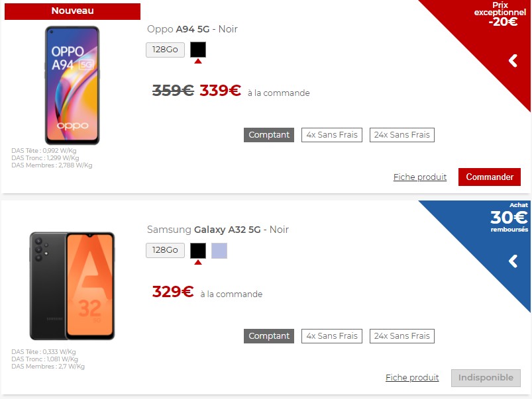Expand the Samsung 30€ remboursés banner chevron
This screenshot has height=399, width=532.
click(513, 261)
